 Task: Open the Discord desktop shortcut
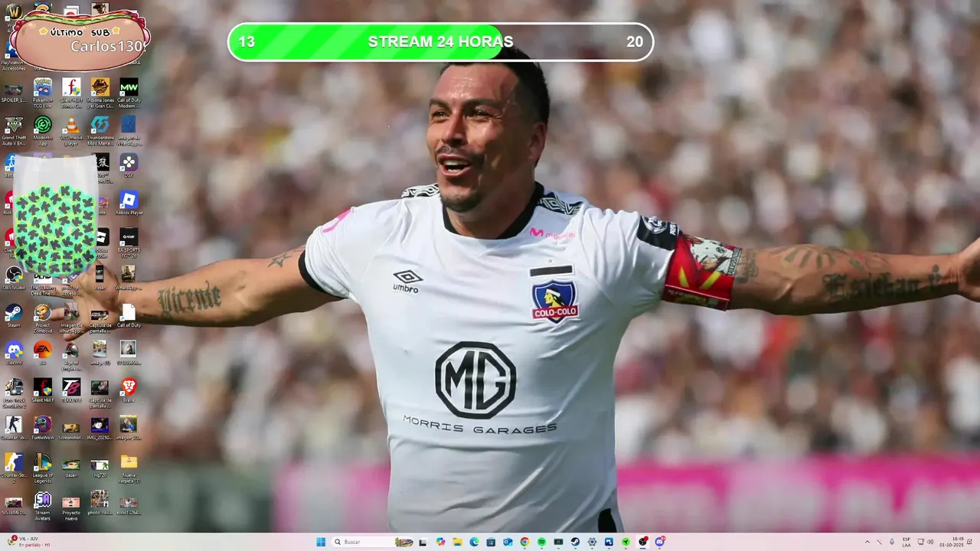tap(14, 354)
